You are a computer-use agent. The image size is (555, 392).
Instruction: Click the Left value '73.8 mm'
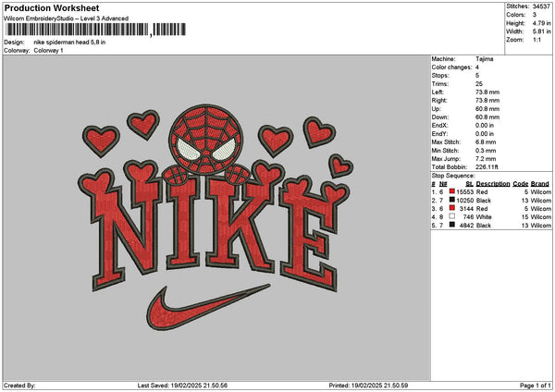click(x=487, y=92)
